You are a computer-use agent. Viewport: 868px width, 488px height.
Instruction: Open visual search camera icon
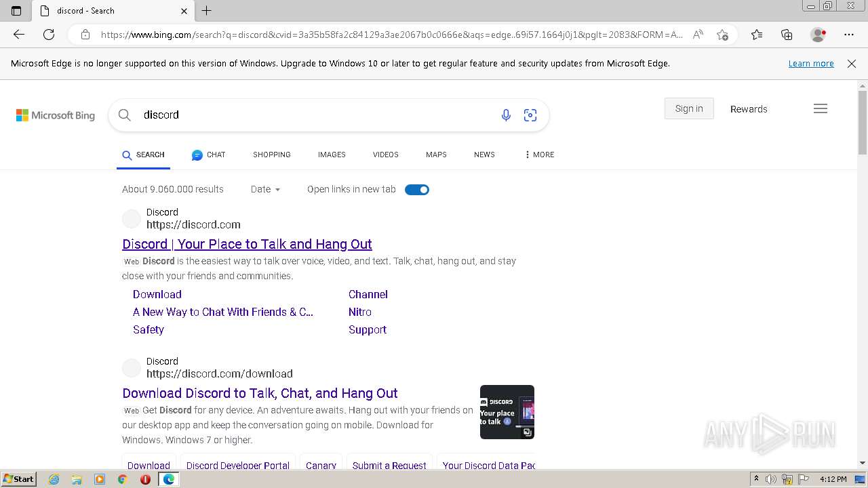[x=530, y=115]
